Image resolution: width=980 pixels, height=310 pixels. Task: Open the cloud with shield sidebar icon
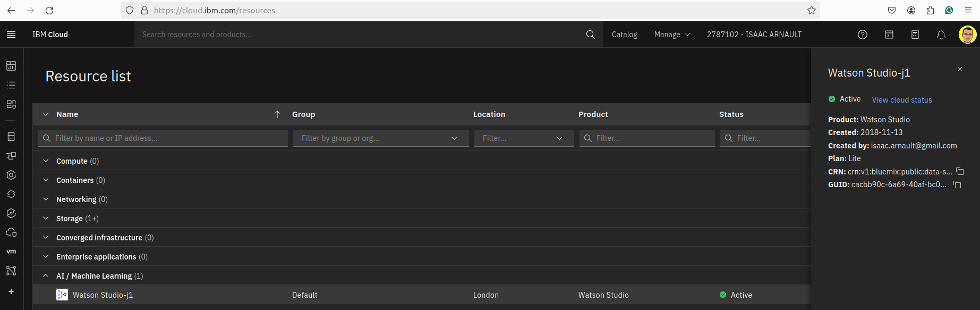pos(11,232)
